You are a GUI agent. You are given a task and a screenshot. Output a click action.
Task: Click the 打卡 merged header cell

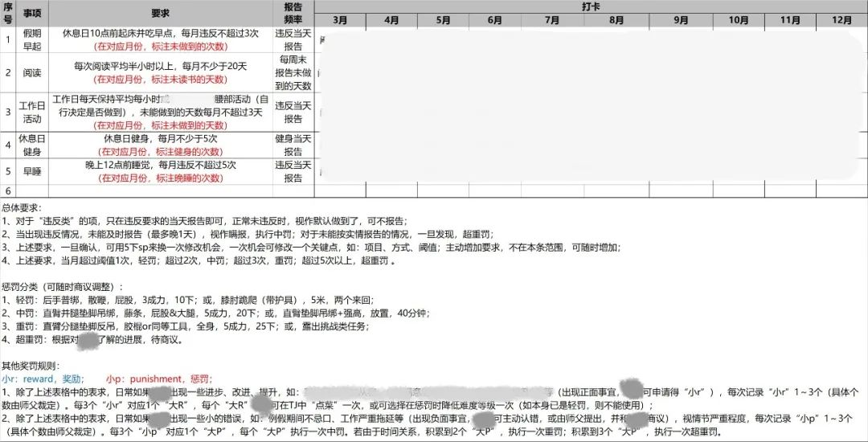tap(590, 6)
